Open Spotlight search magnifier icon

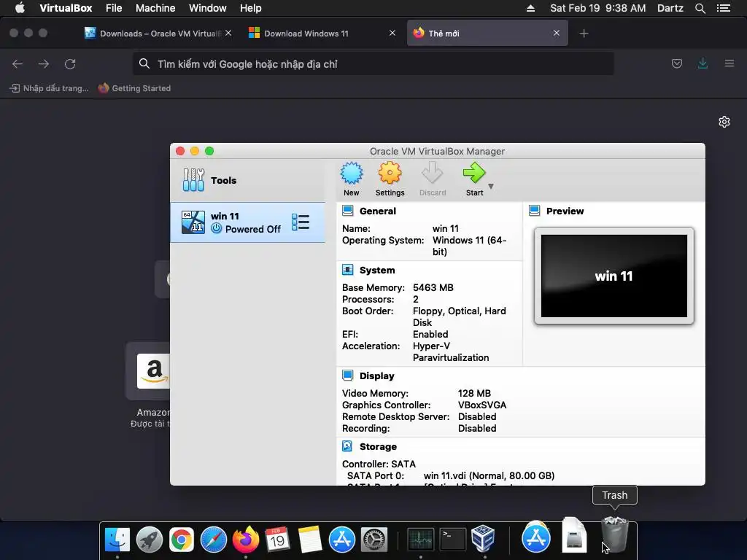(x=700, y=8)
